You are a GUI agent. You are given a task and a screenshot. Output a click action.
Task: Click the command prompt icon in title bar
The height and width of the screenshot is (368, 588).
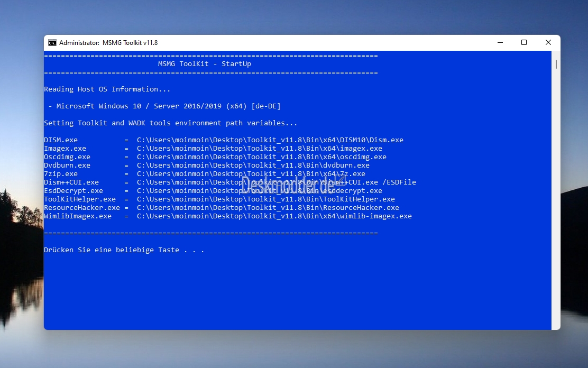(52, 43)
